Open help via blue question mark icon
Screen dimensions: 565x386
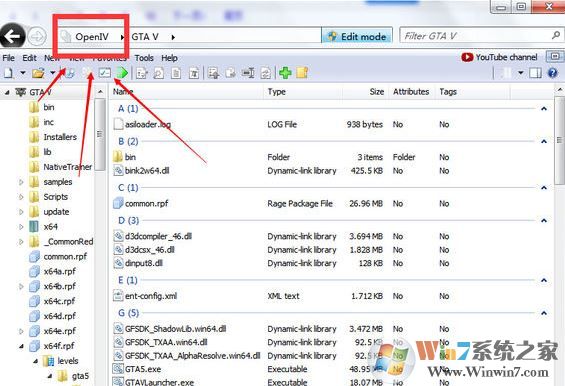(553, 73)
